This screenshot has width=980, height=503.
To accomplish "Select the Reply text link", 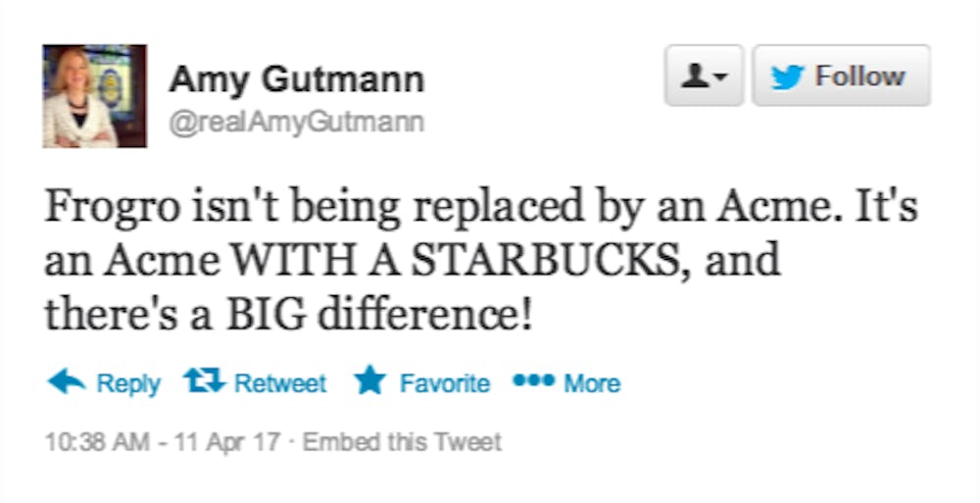I will (x=128, y=383).
